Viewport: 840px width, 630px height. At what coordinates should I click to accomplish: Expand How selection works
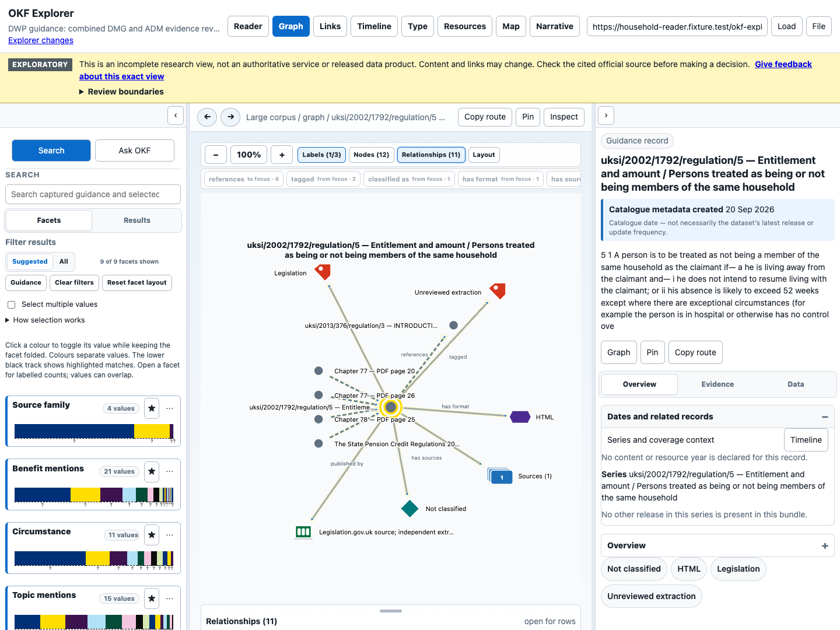pyautogui.click(x=45, y=320)
